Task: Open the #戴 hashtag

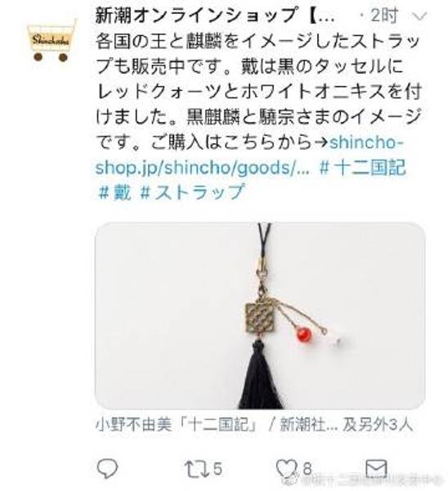Action: [x=114, y=192]
